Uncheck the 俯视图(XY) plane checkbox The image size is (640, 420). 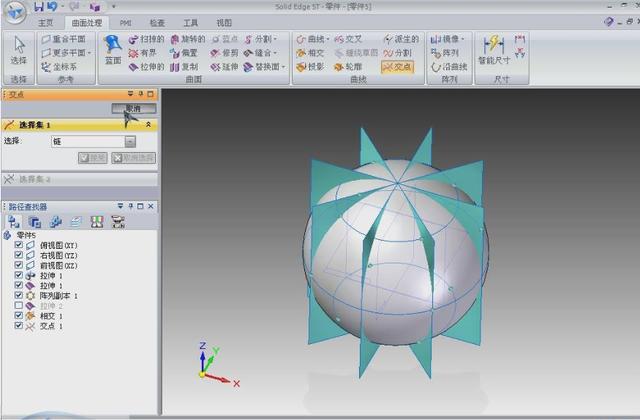[19, 245]
